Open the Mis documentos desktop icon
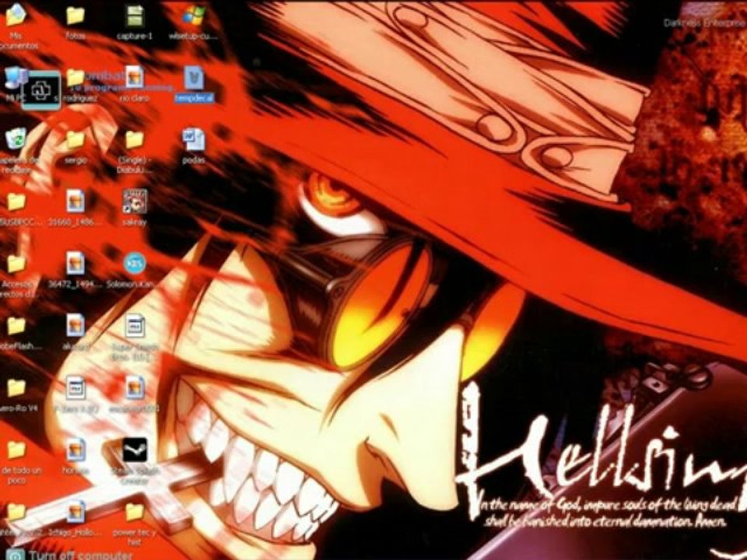The image size is (747, 560). 16,16
